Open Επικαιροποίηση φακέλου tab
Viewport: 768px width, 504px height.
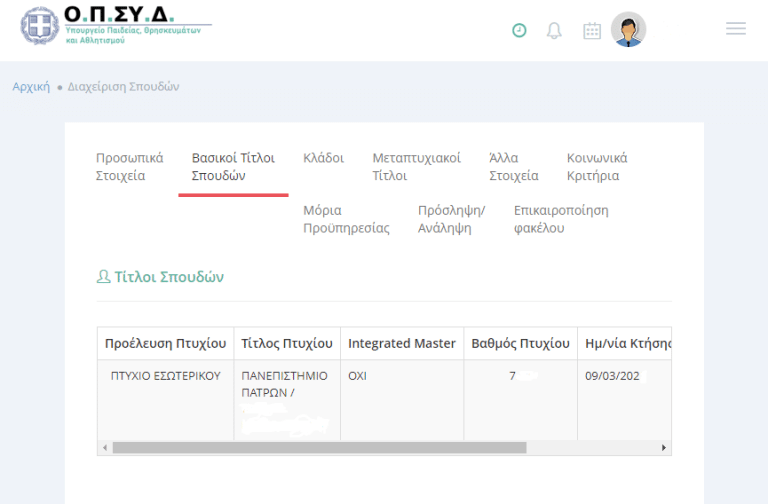point(561,219)
